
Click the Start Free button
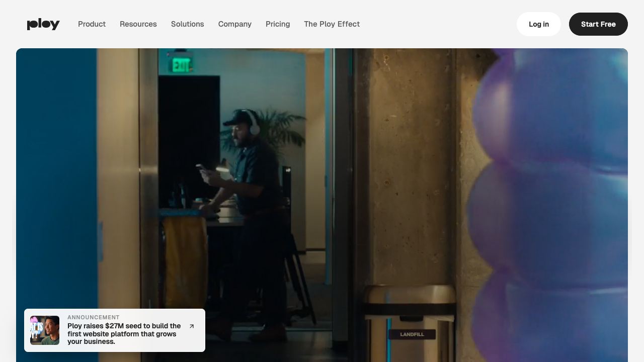598,24
